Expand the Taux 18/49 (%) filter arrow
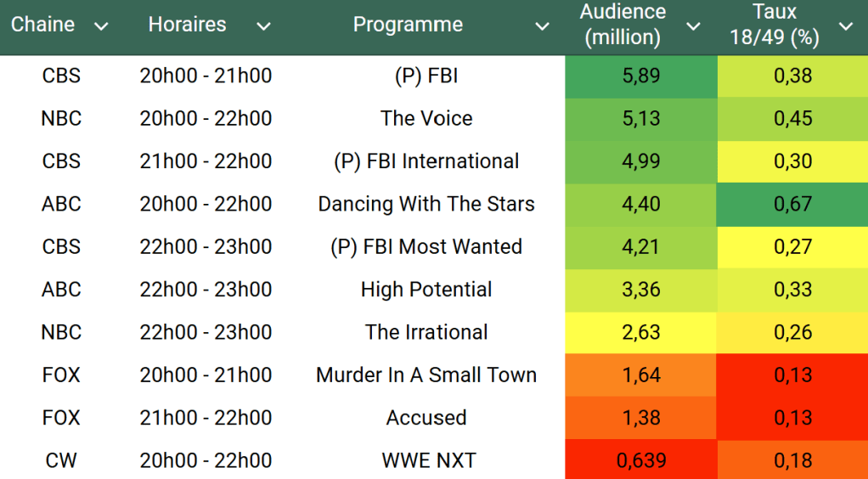Viewport: 868px width, 479px height. (846, 27)
